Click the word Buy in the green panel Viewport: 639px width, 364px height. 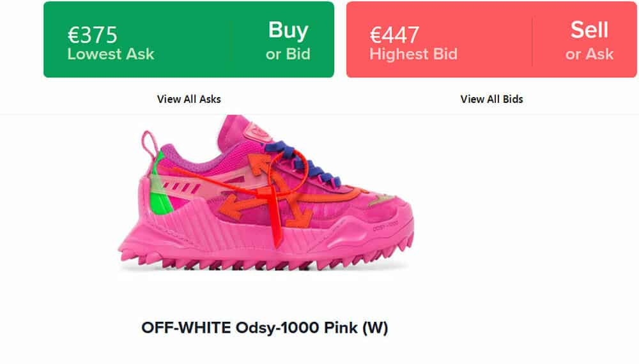click(x=288, y=30)
